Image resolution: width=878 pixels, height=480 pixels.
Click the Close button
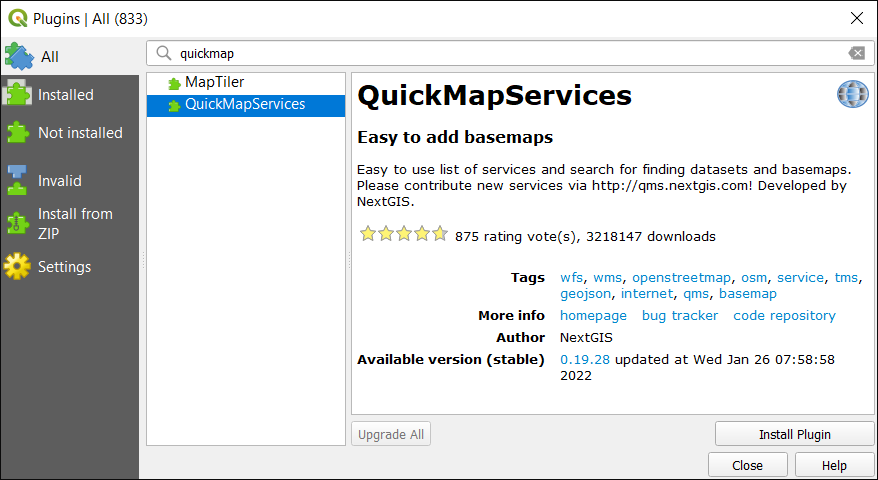[x=748, y=465]
